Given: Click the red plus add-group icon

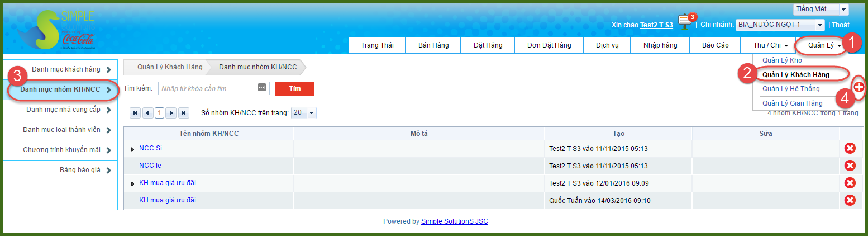Looking at the screenshot, I should point(859,87).
